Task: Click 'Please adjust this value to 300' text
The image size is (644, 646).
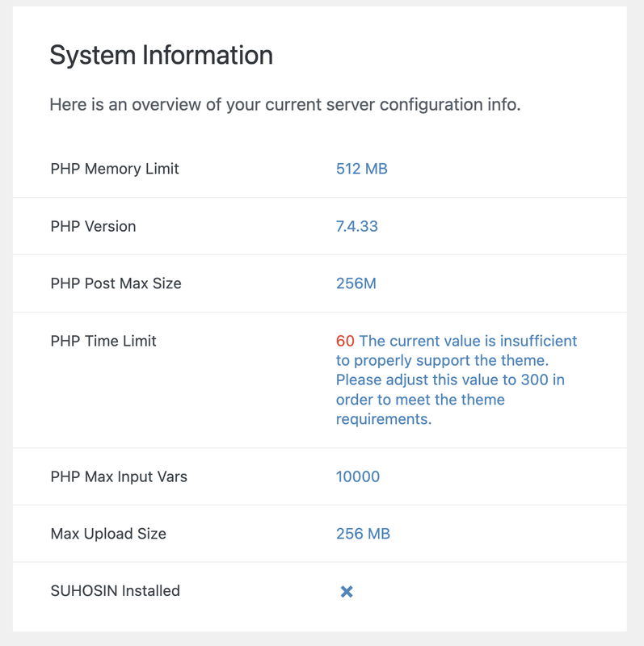Action: (442, 380)
